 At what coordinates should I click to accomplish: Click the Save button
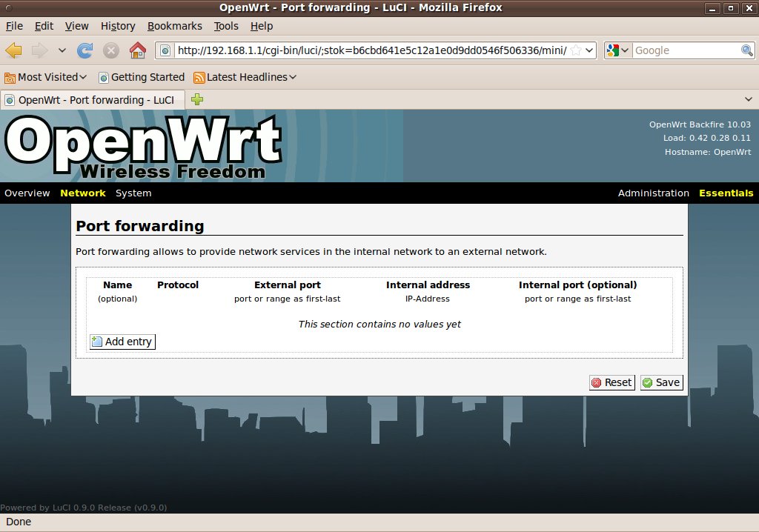(661, 382)
